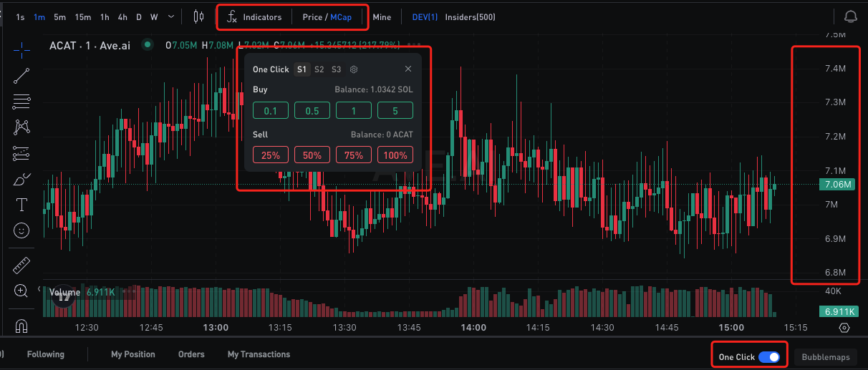Switch chart scale to MCap
The image size is (868, 370).
point(341,17)
